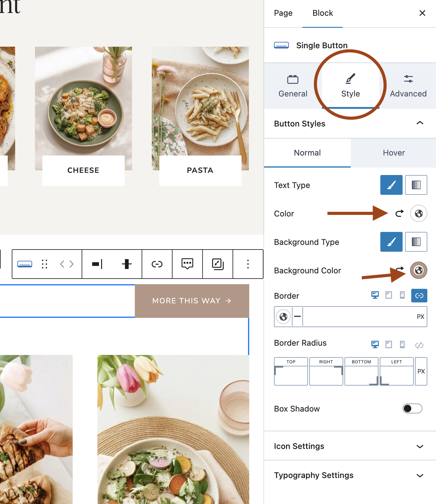Screen dimensions: 436x504
Task: Switch to the Block tab
Action: coord(323,13)
